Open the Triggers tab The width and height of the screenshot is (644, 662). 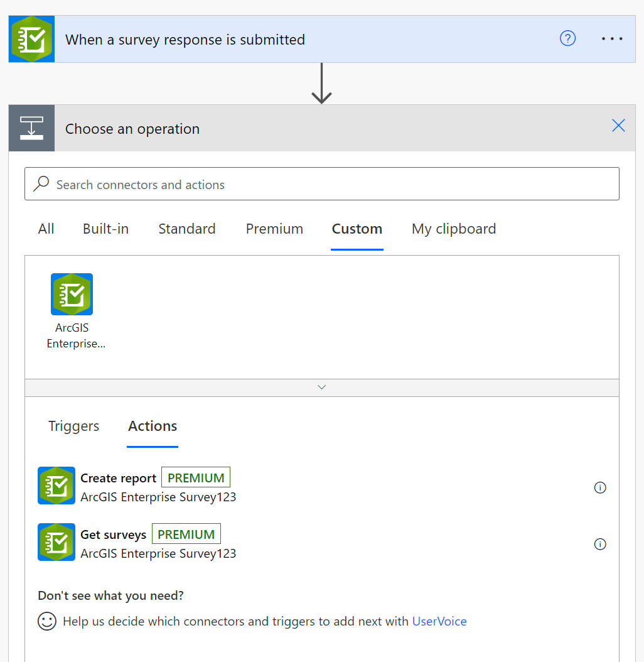click(73, 426)
